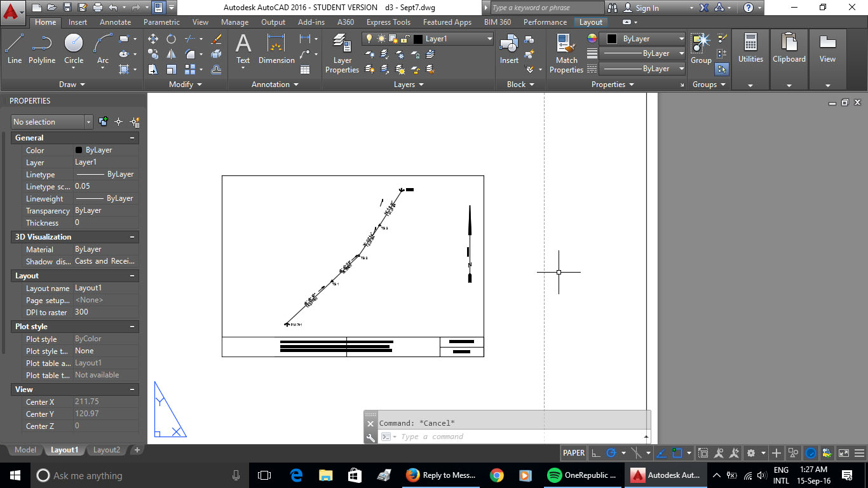
Task: Open the Layer1 layer dropdown
Action: (x=489, y=39)
